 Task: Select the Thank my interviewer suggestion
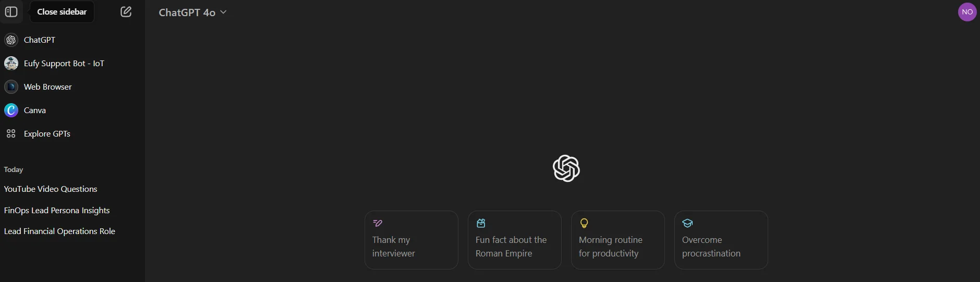(412, 240)
